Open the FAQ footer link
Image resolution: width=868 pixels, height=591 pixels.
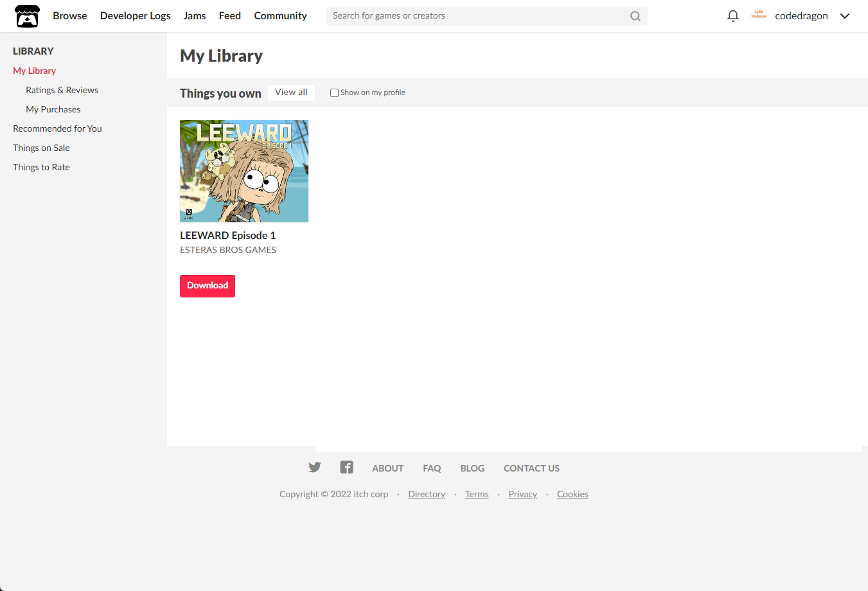(432, 468)
